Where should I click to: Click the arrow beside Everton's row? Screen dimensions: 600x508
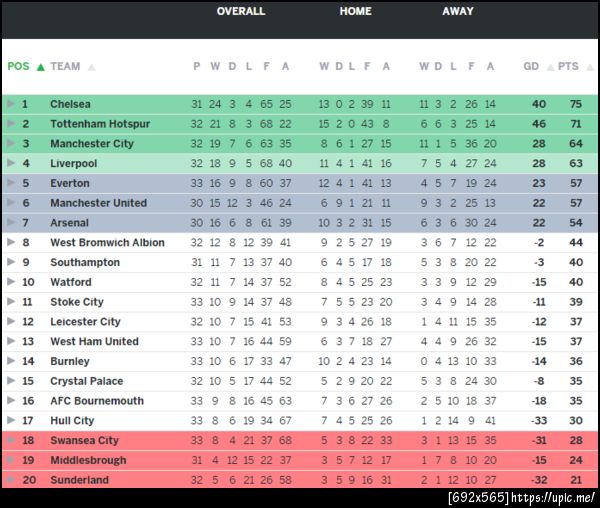coord(11,183)
